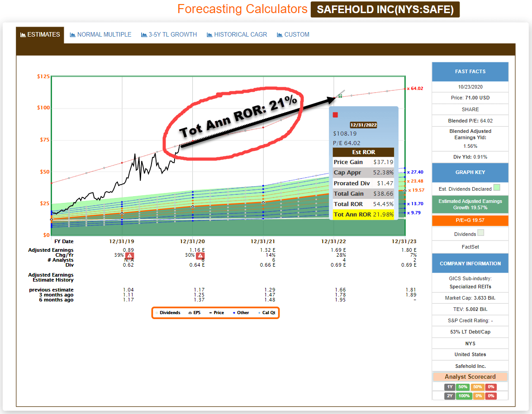This screenshot has width=532, height=414.
Task: Select the Historical CAGR tab
Action: coord(237,35)
